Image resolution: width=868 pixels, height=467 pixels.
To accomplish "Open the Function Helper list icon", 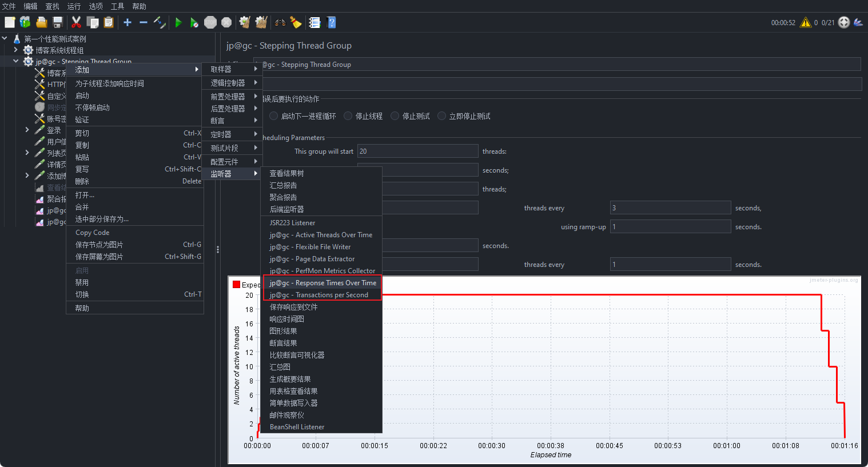I will click(x=314, y=22).
